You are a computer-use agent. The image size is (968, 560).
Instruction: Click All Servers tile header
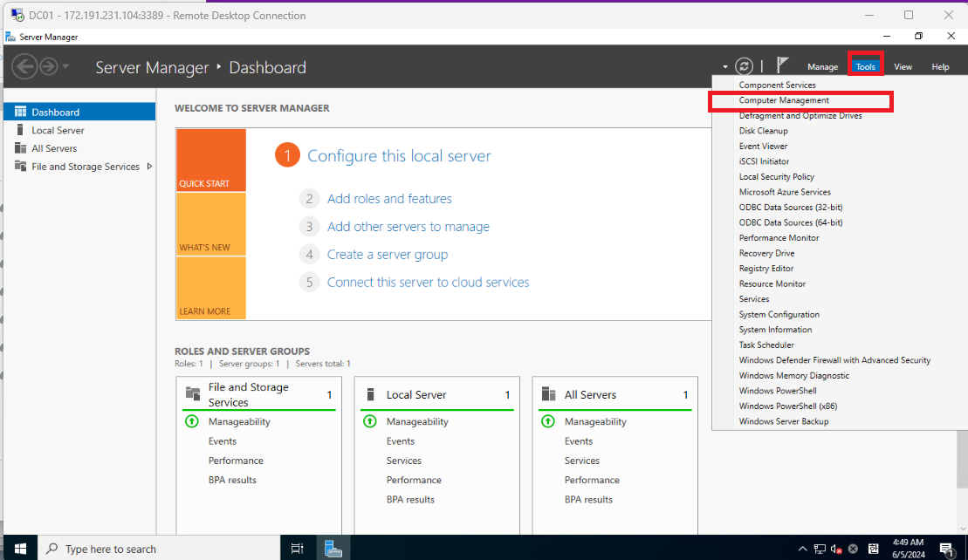pyautogui.click(x=614, y=394)
